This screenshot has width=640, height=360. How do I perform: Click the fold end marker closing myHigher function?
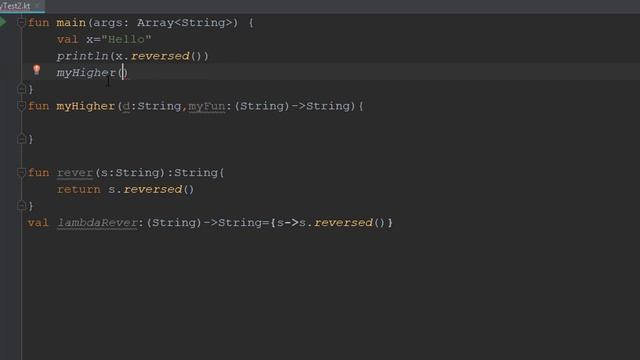[x=22, y=139]
